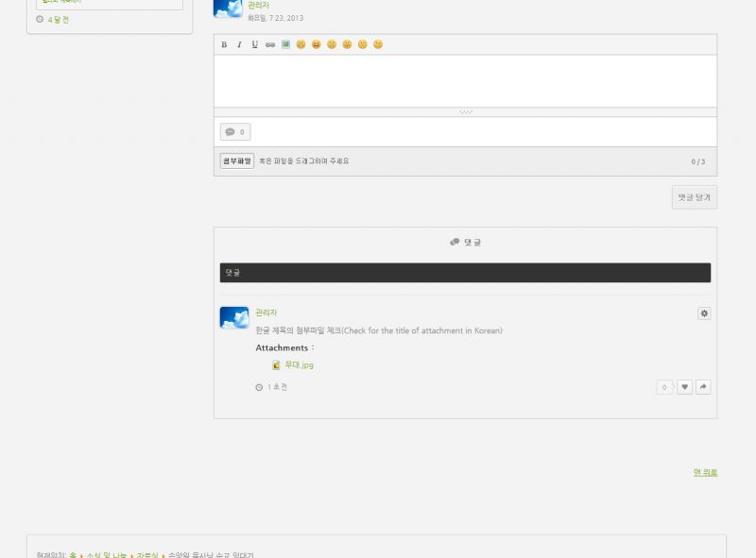Click the 관리자 name above the editor
Viewport: 756px width, 558px height.
[x=258, y=6]
